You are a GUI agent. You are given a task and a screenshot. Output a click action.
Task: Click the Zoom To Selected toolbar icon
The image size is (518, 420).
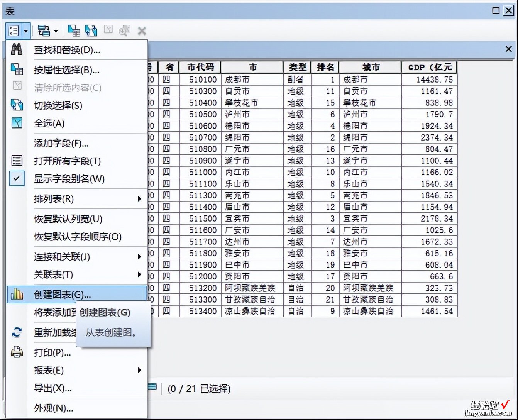(x=125, y=30)
